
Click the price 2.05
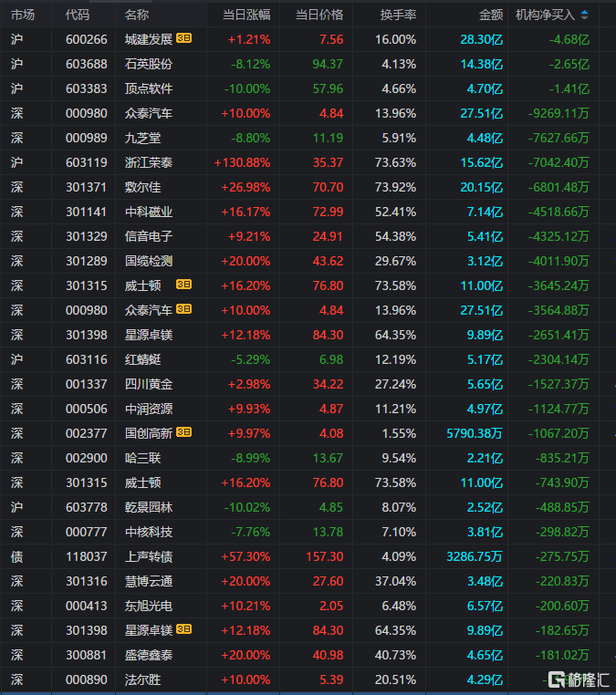pos(331,606)
